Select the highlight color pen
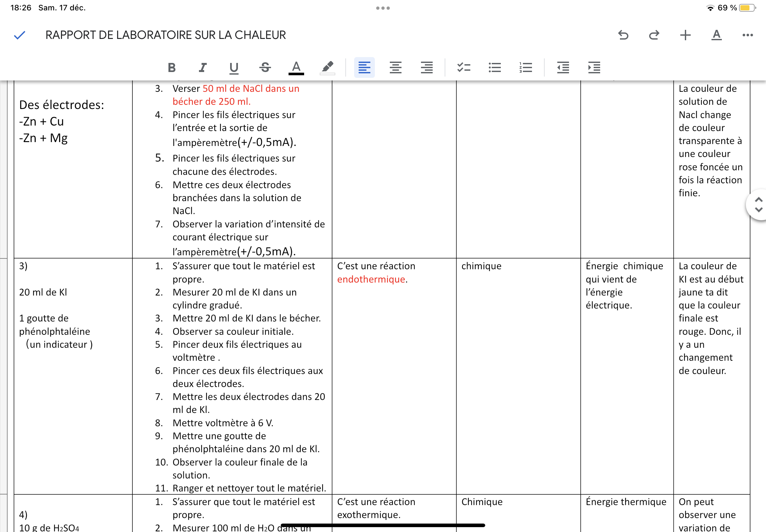 coord(327,68)
